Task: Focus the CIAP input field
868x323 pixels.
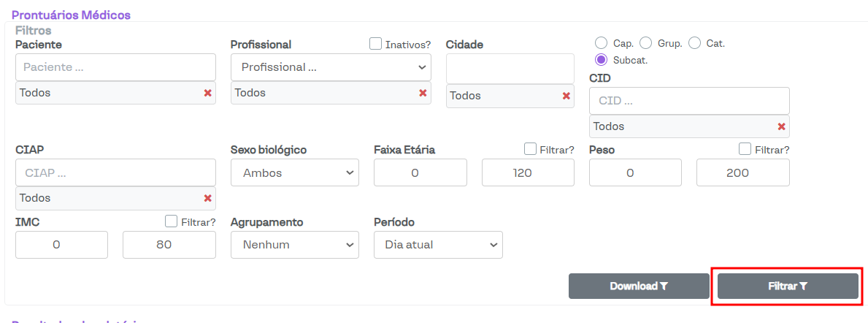Action: (115, 173)
